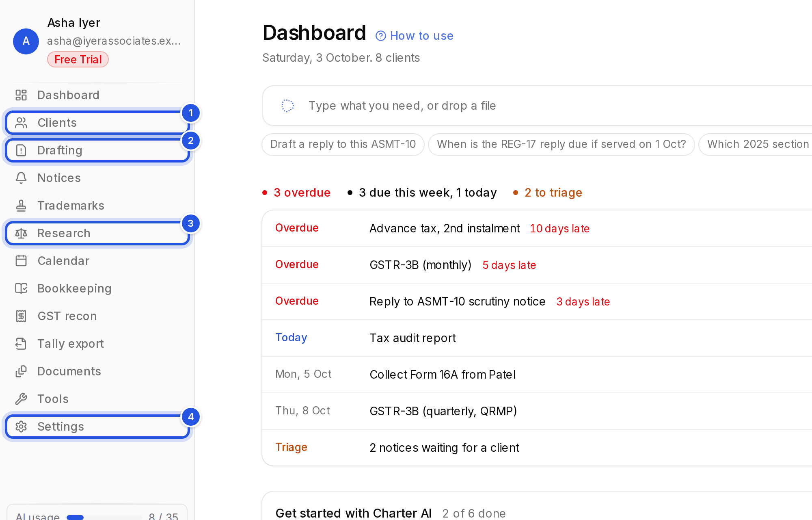Open the Tax audit report task
The height and width of the screenshot is (520, 812).
pyautogui.click(x=537, y=338)
